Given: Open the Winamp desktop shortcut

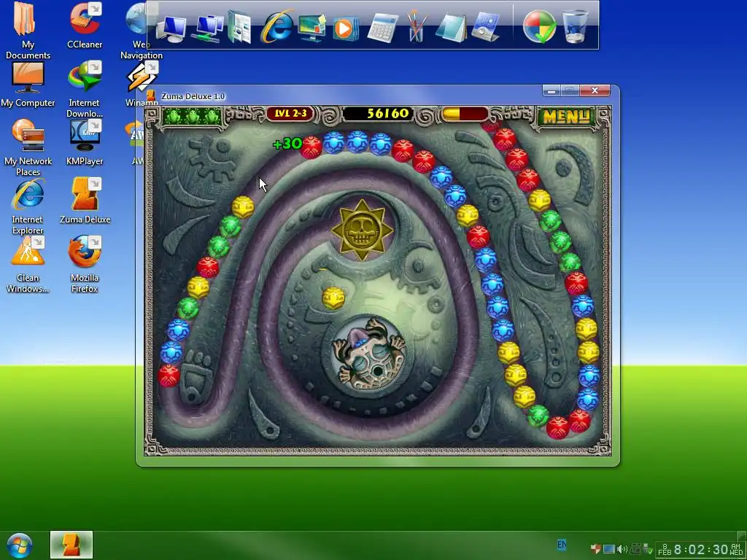Looking at the screenshot, I should tap(142, 85).
